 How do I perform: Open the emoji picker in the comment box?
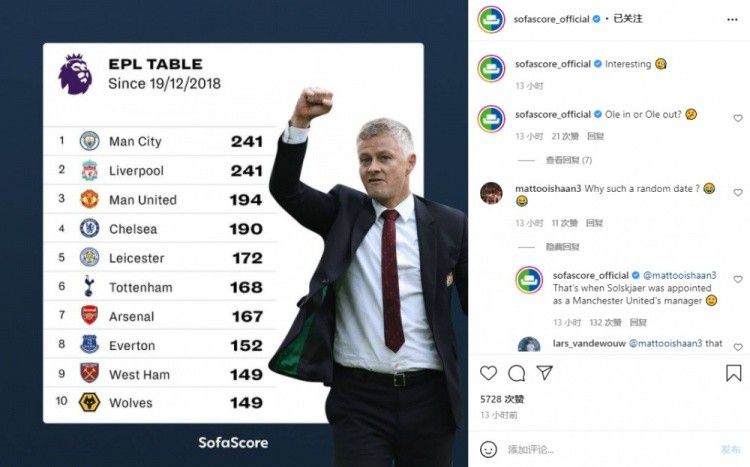490,449
